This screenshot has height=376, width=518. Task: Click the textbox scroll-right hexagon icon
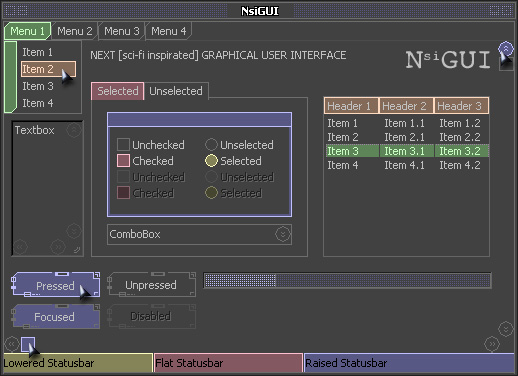[58, 247]
